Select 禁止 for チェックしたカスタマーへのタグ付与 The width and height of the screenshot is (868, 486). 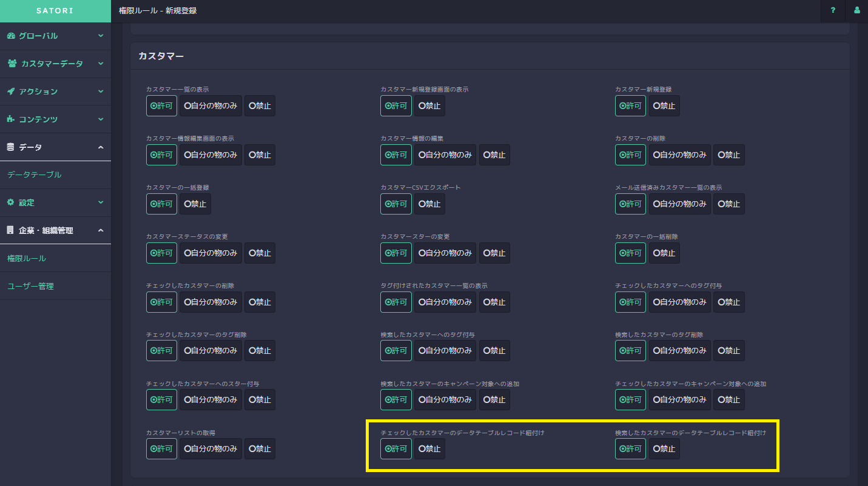pos(729,302)
